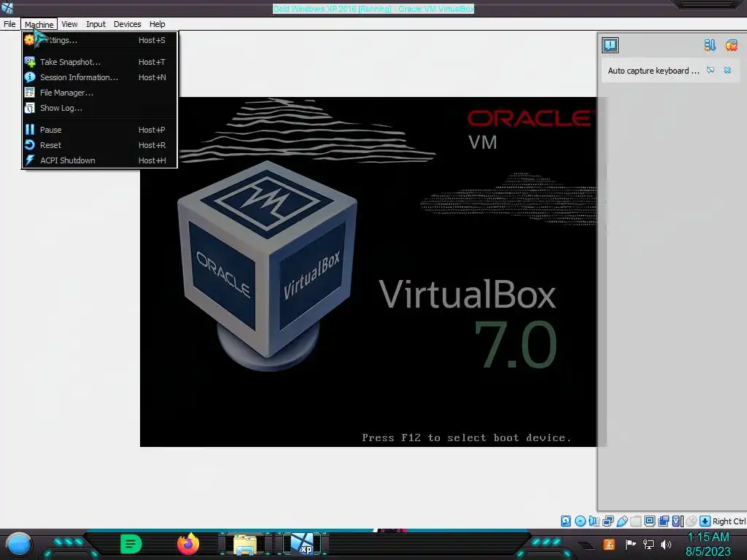Launch Firefox from the taskbar

click(188, 544)
